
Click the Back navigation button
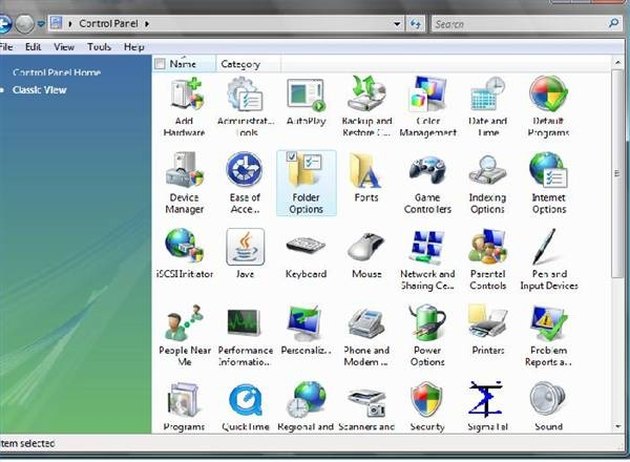point(4,24)
